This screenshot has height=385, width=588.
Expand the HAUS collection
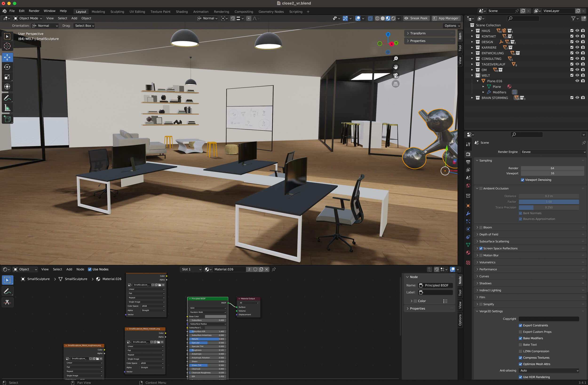coord(472,31)
